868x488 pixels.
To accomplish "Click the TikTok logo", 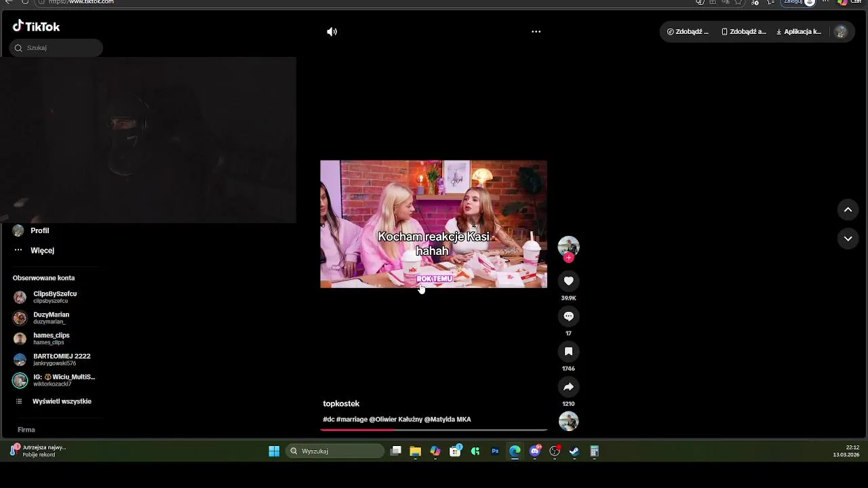I will (36, 26).
